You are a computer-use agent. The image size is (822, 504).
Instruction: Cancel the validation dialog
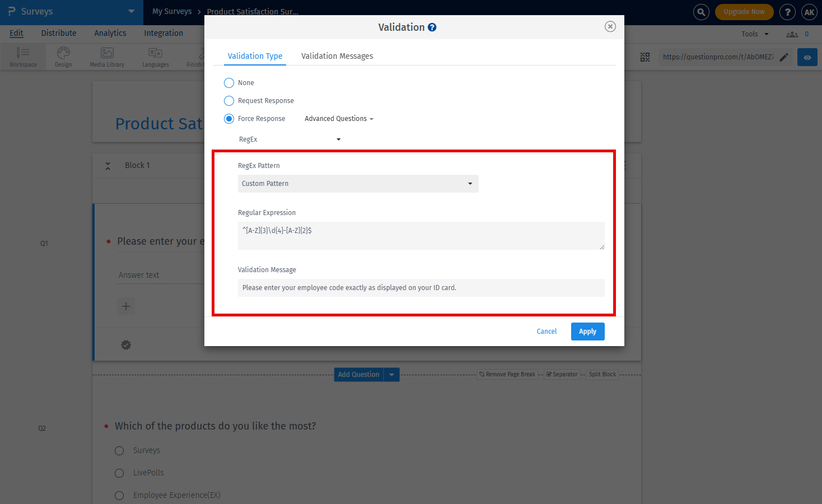[x=546, y=331]
